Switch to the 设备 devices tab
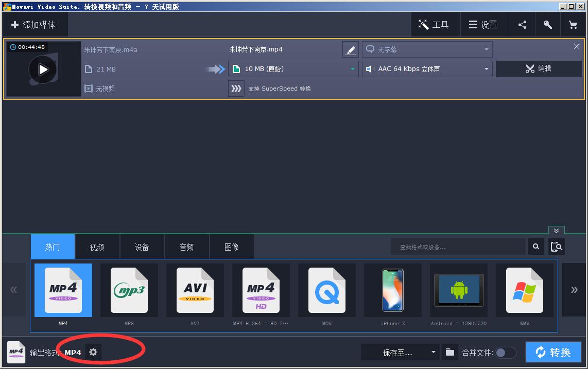The image size is (588, 369). tap(142, 247)
